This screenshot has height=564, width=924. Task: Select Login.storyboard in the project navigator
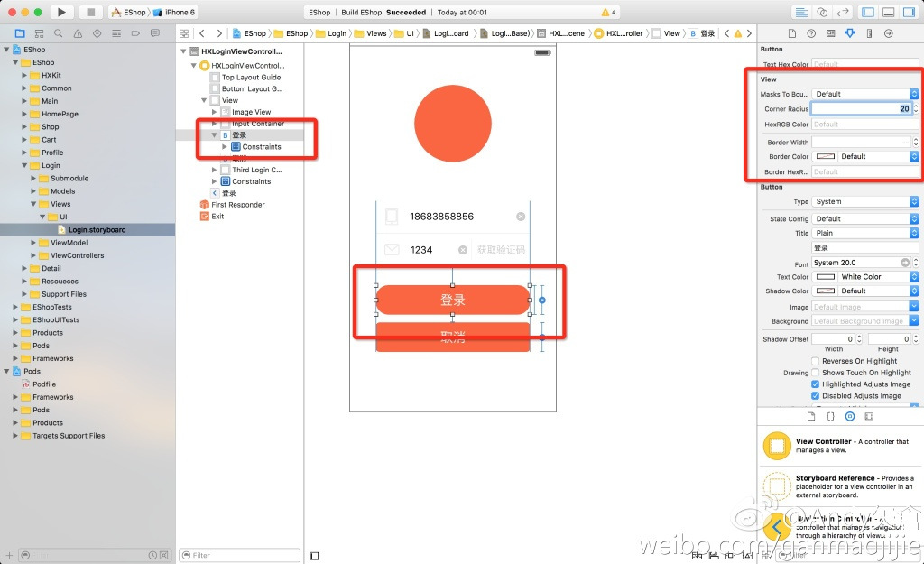click(x=97, y=230)
